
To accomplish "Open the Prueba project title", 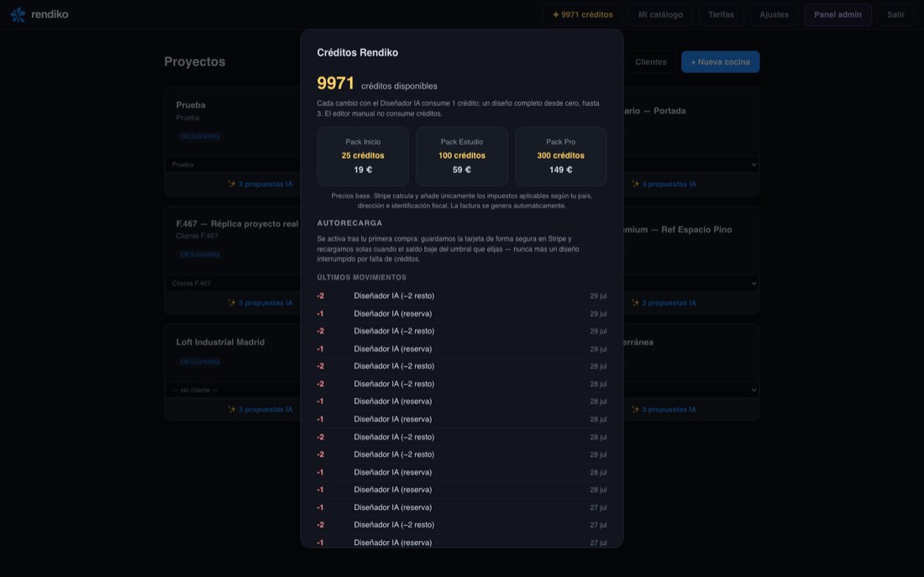I will [x=191, y=105].
